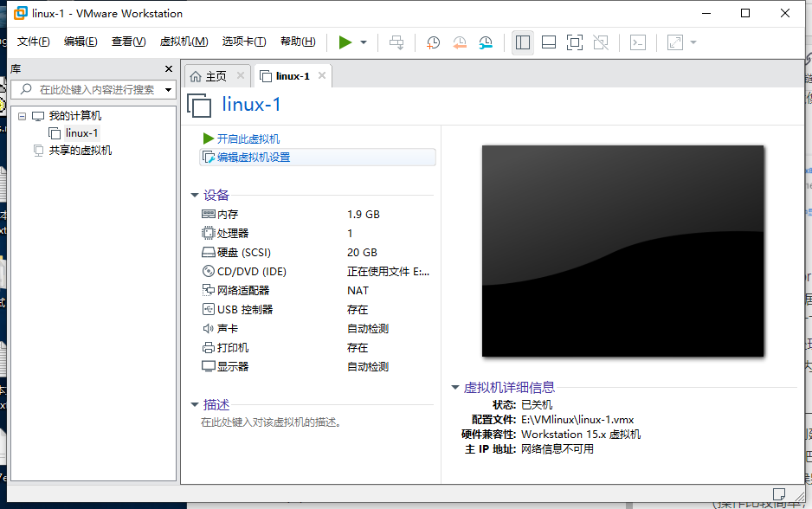This screenshot has width=812, height=509.
Task: Open the console view icon
Action: pyautogui.click(x=637, y=42)
